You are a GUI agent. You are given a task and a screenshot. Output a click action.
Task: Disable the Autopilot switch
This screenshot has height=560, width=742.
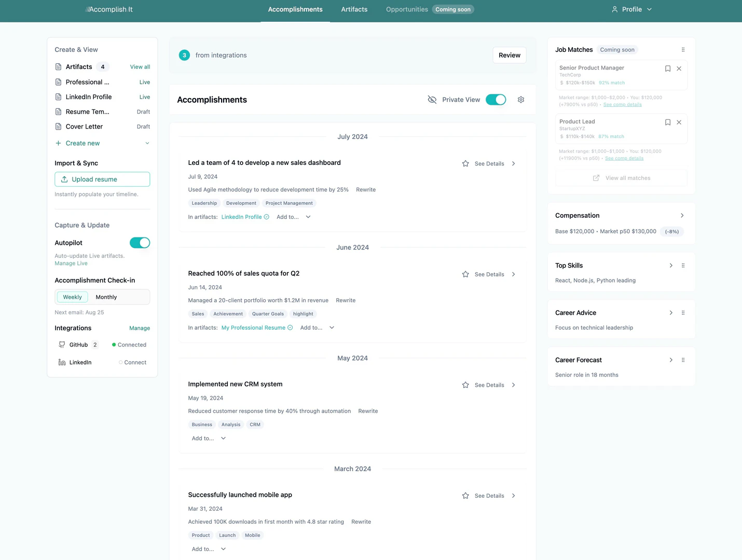click(140, 243)
